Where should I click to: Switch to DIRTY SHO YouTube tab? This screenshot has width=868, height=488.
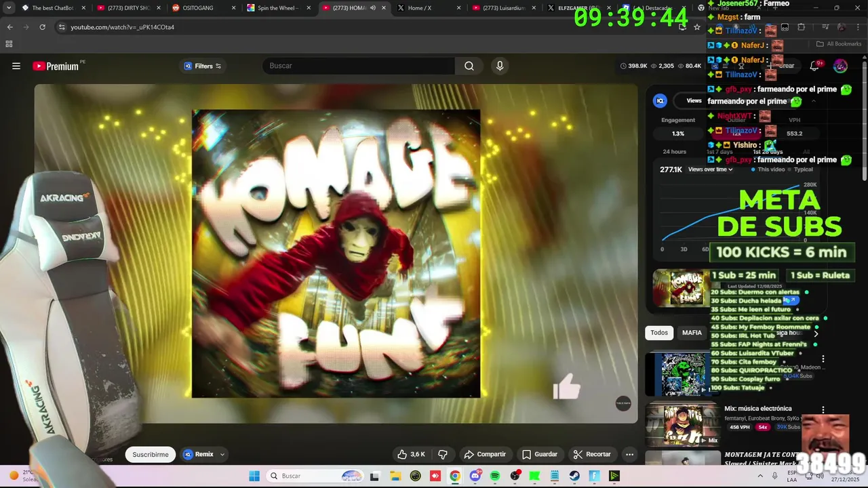[x=129, y=8]
